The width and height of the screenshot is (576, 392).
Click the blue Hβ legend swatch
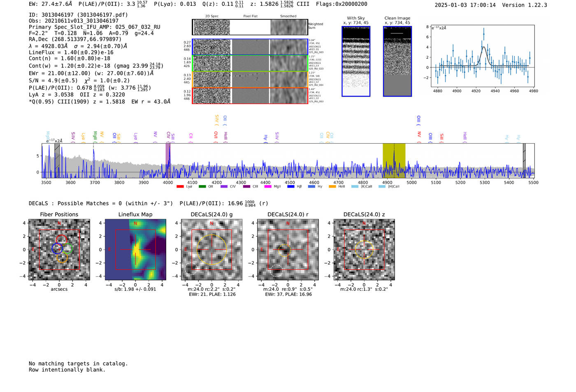(290, 187)
